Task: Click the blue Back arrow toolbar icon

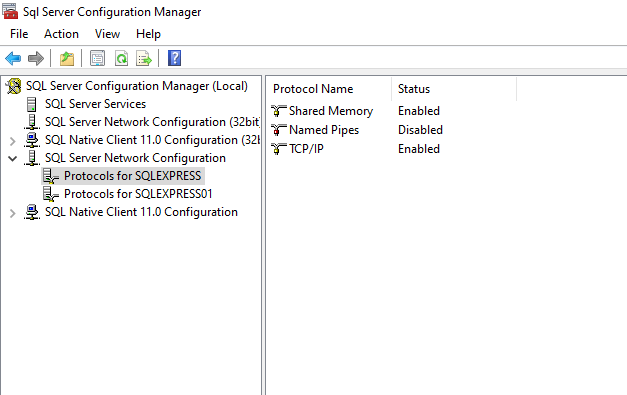Action: tap(13, 58)
